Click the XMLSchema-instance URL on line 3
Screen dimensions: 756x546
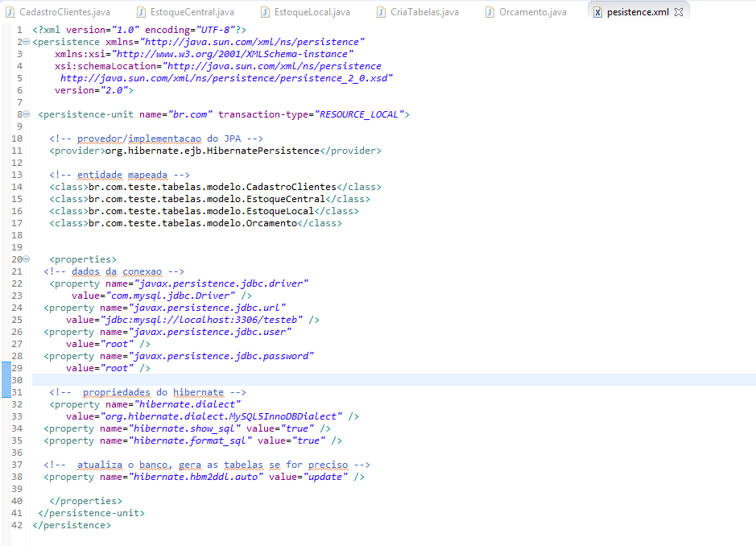[x=233, y=54]
